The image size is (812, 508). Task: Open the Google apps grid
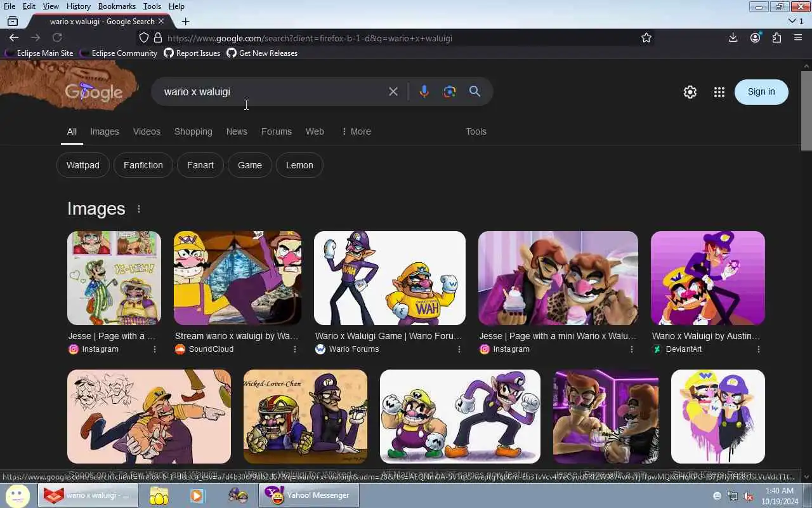[x=719, y=92]
